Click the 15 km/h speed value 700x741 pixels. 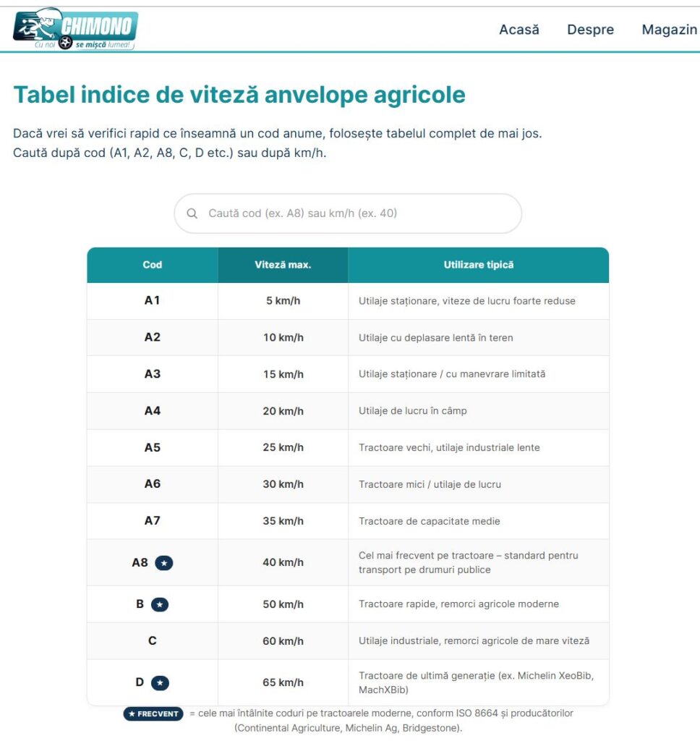(283, 374)
